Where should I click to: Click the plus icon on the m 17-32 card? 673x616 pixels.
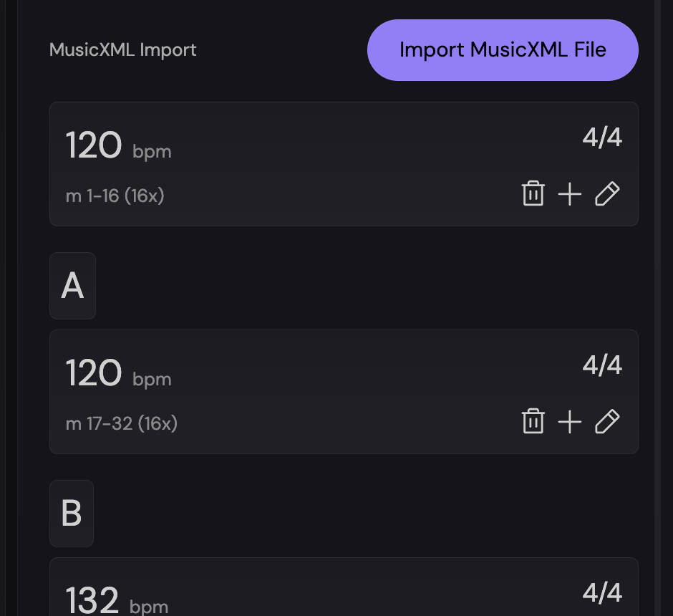click(570, 422)
